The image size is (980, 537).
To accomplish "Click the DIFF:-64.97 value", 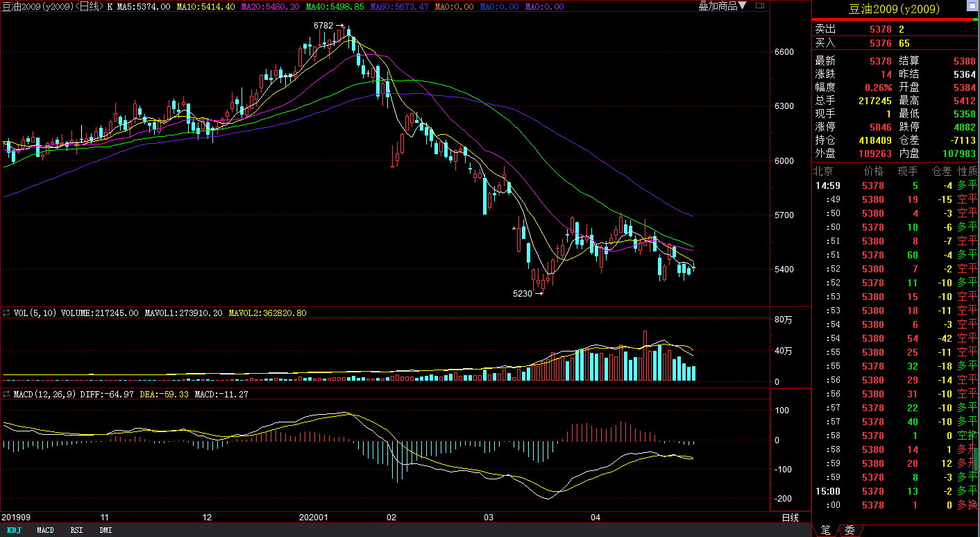I will click(x=105, y=394).
